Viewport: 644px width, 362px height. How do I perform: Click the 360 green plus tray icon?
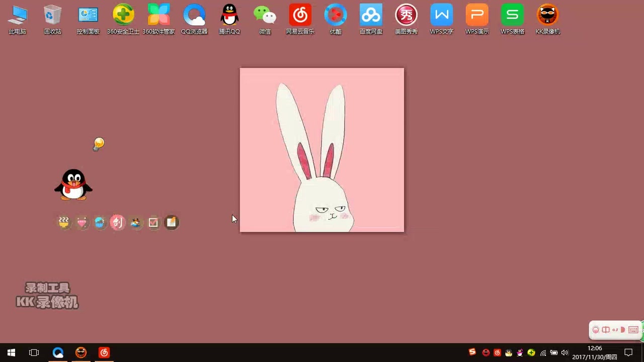pos(531,352)
